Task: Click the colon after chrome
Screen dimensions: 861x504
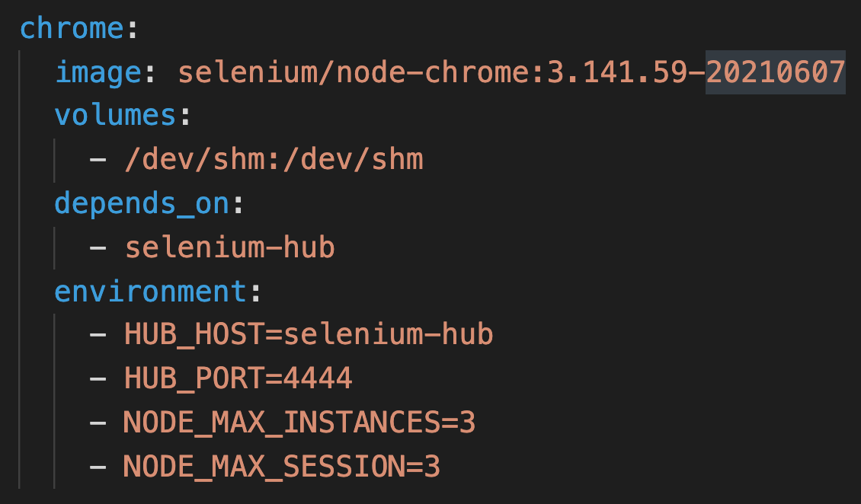Action: coord(132,29)
